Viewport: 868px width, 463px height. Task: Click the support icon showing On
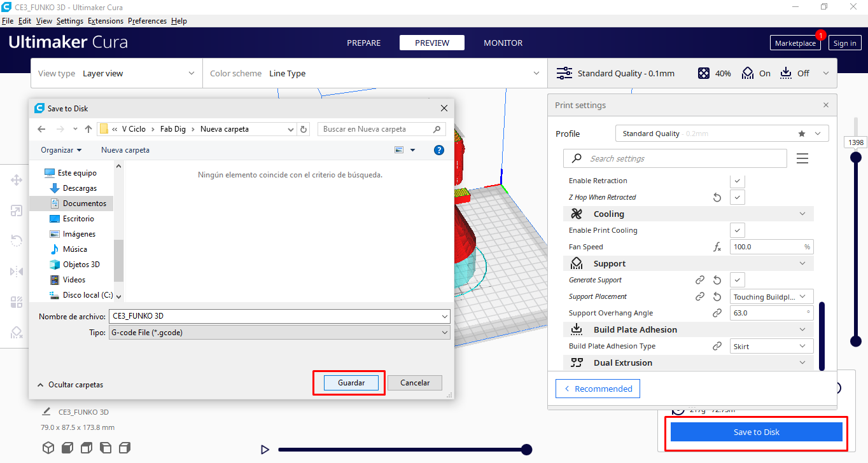pos(748,73)
